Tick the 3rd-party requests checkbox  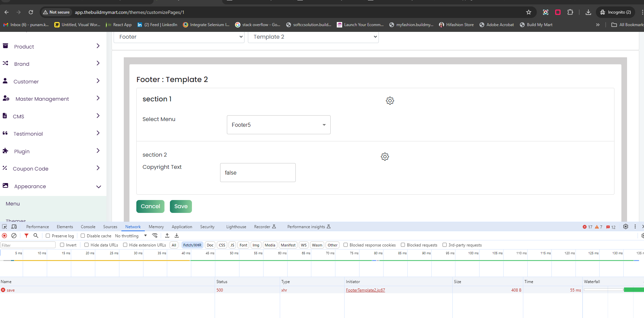coord(445,245)
